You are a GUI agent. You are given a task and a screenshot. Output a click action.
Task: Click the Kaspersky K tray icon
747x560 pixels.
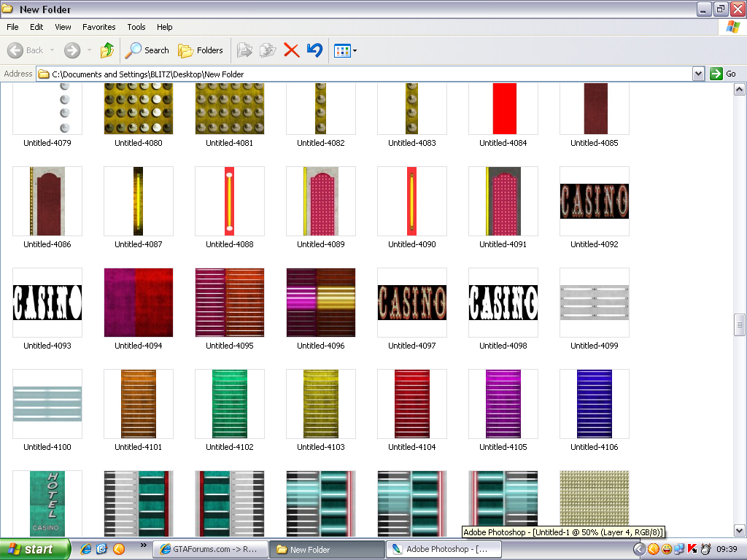[x=692, y=549]
